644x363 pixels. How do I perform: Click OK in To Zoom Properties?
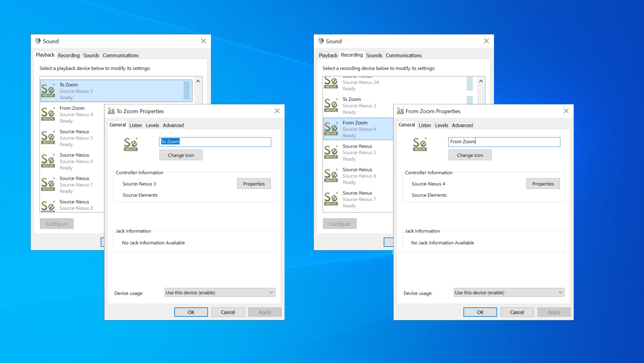click(191, 312)
